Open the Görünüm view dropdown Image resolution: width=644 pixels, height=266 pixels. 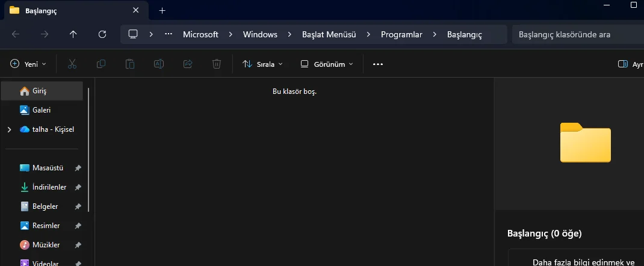coord(327,64)
